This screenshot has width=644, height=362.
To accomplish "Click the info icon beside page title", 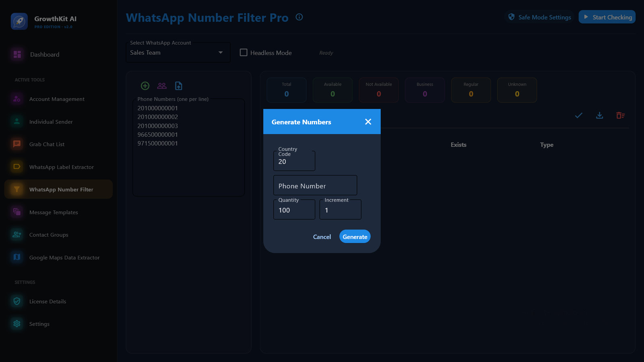I will (299, 17).
